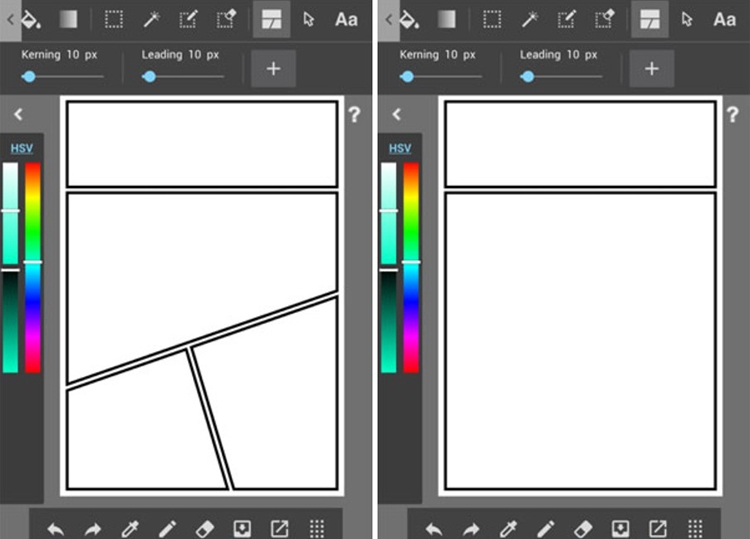Select the Panel divide tool in right screenshot
750x539 pixels.
click(650, 19)
